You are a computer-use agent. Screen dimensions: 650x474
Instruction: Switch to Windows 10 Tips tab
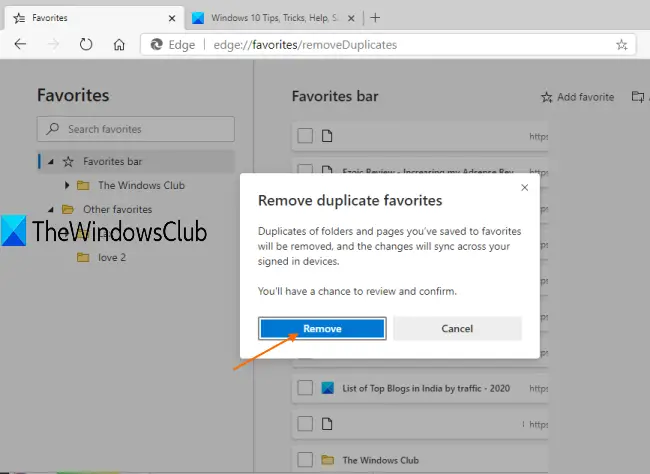(274, 18)
